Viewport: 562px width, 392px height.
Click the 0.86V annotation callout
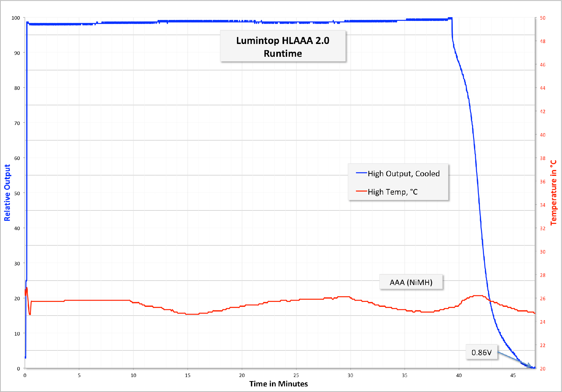point(481,352)
